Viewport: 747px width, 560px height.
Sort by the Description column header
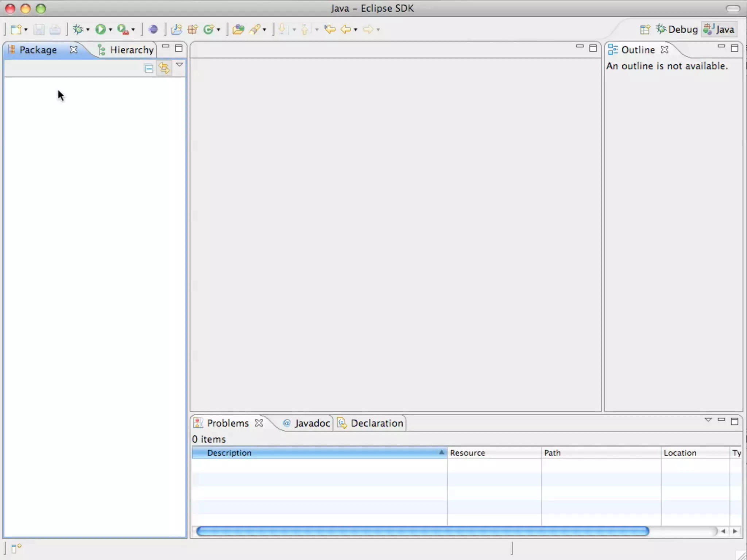click(x=320, y=453)
